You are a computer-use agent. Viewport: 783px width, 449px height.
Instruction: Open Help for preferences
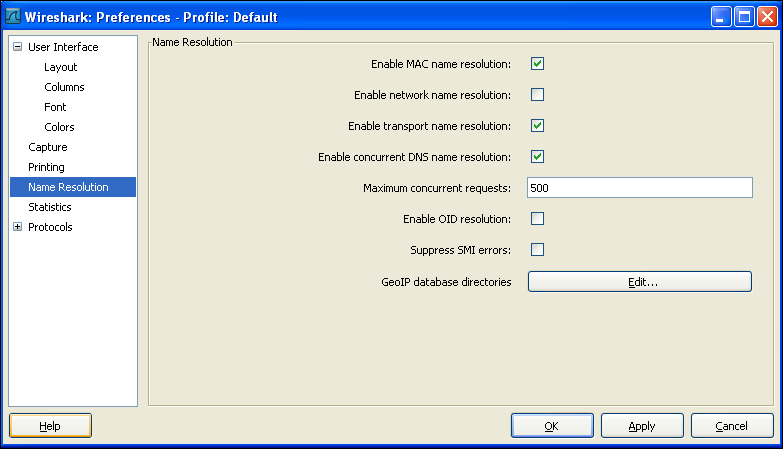[x=50, y=426]
